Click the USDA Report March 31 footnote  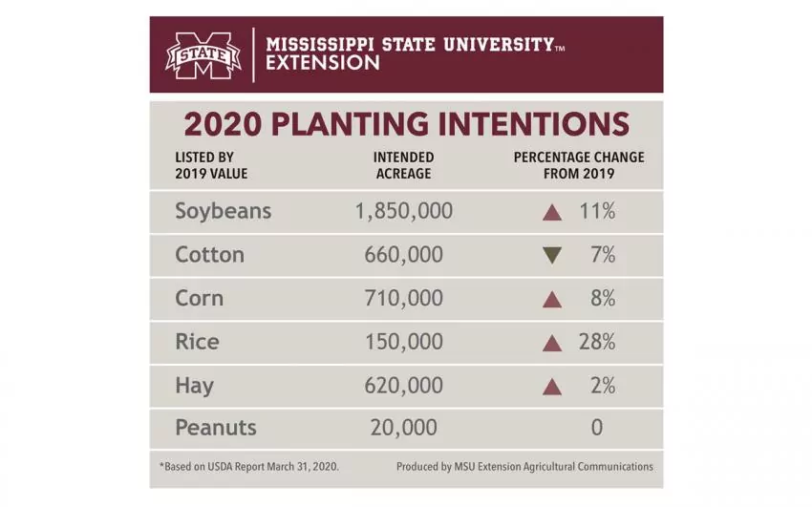(x=248, y=467)
